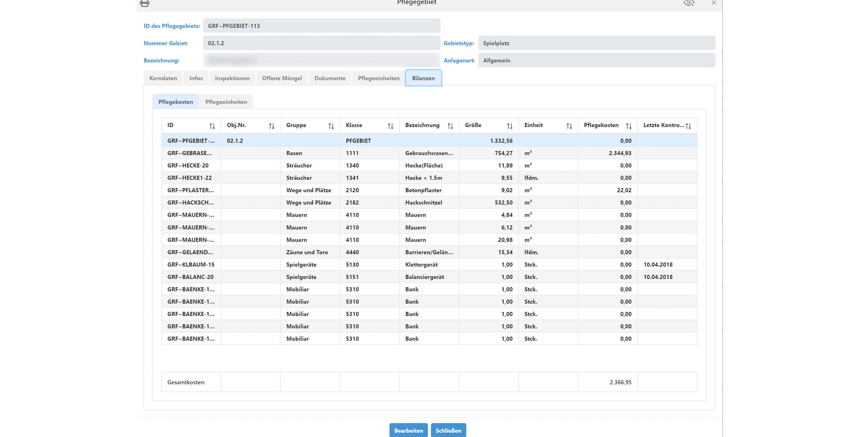This screenshot has width=868, height=437.
Task: Sort by Größe column arrows
Action: (x=510, y=126)
